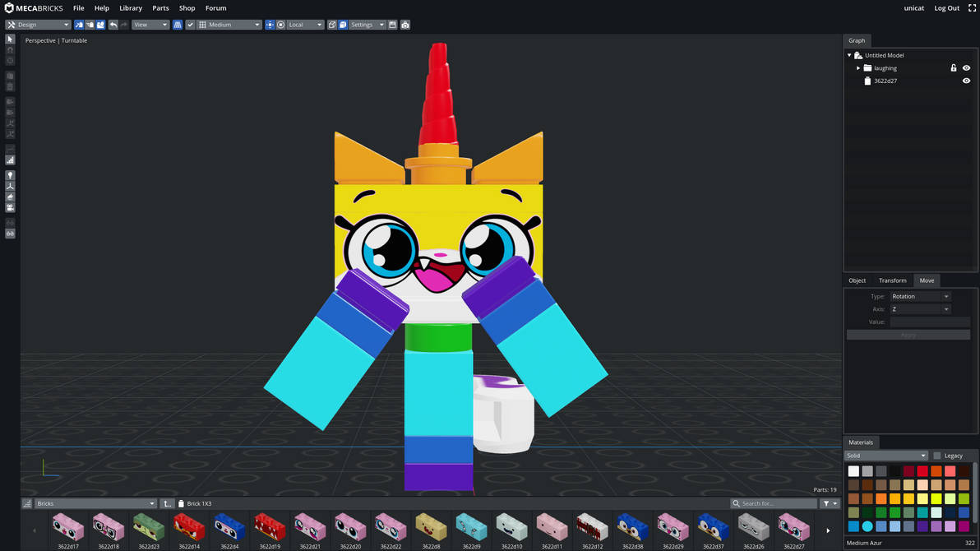Click the binoculars icon in left sidebar
980x551 pixels.
10,234
